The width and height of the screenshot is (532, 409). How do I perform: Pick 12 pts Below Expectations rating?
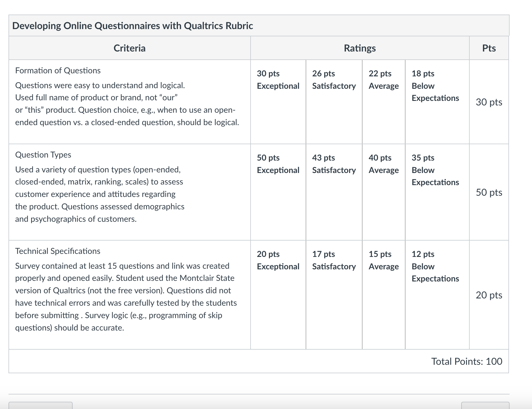click(437, 295)
